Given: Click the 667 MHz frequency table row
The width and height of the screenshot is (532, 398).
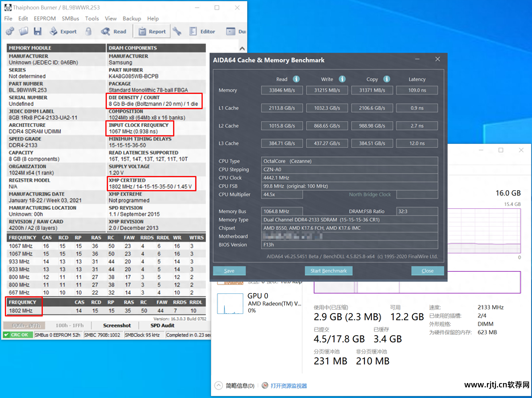Looking at the screenshot, I should (106, 293).
